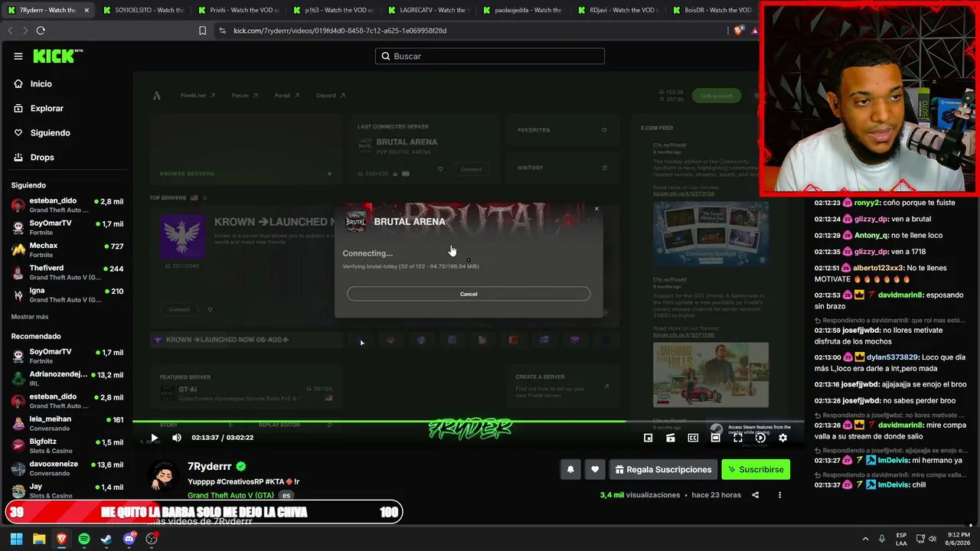Open Thefiverd channel in followed list
The height and width of the screenshot is (551, 980).
(x=67, y=272)
